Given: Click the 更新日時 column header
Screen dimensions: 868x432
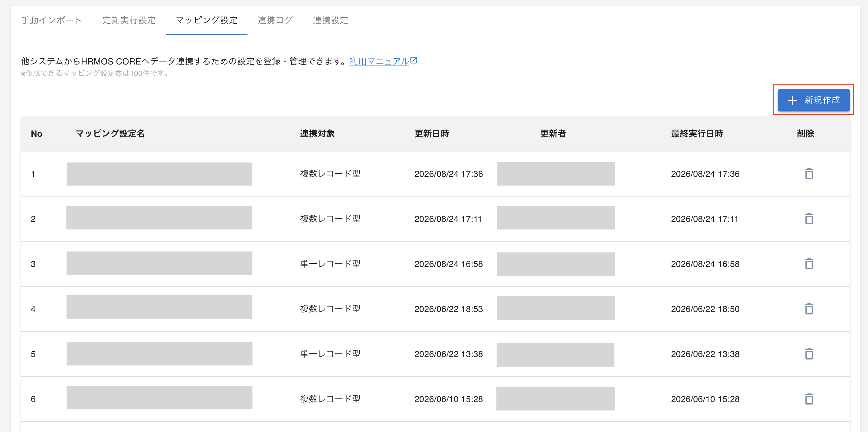Looking at the screenshot, I should click(x=432, y=134).
